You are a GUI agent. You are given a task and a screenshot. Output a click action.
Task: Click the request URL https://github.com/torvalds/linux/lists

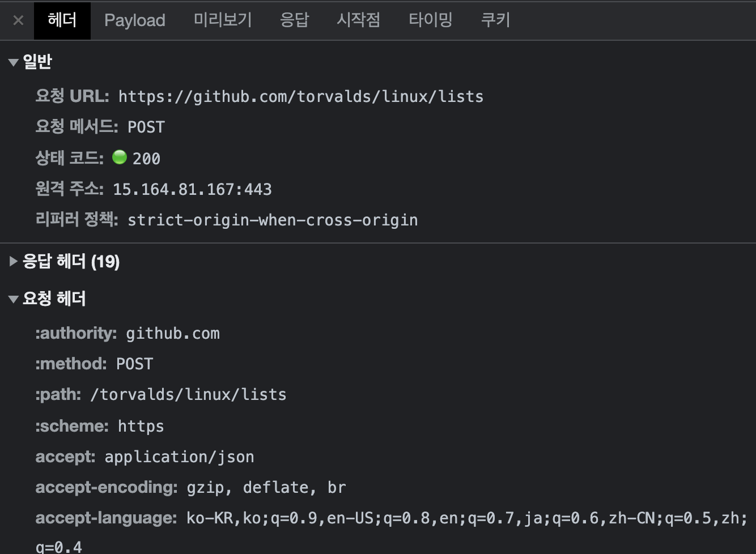point(301,97)
